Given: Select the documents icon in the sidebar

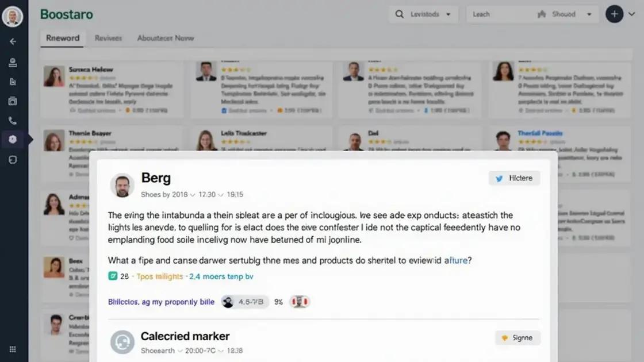Looking at the screenshot, I should tap(13, 82).
